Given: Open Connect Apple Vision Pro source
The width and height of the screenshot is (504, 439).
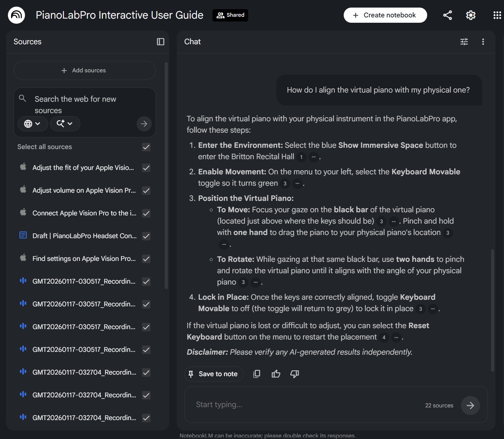Looking at the screenshot, I should [x=84, y=213].
